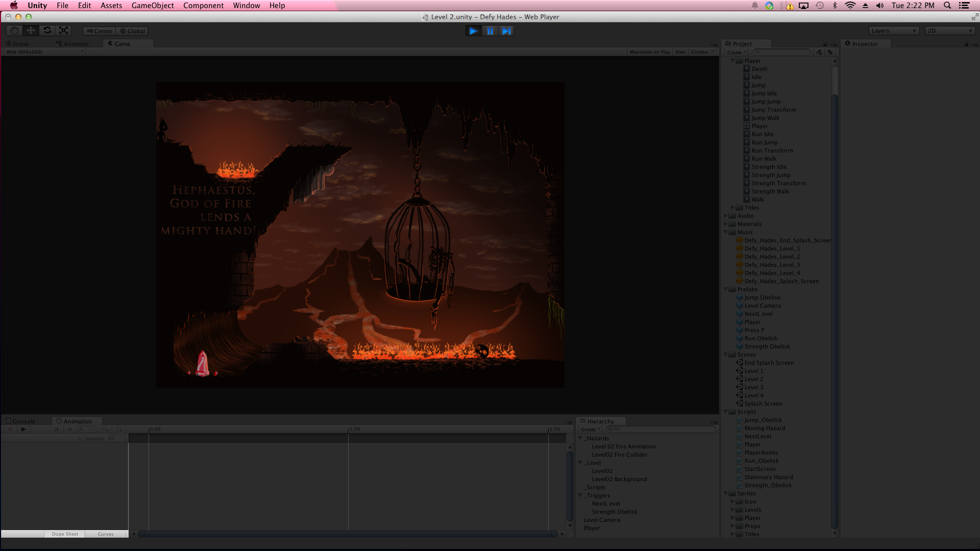980x551 pixels.
Task: Open macOS Spotlight search icon
Action: [947, 6]
